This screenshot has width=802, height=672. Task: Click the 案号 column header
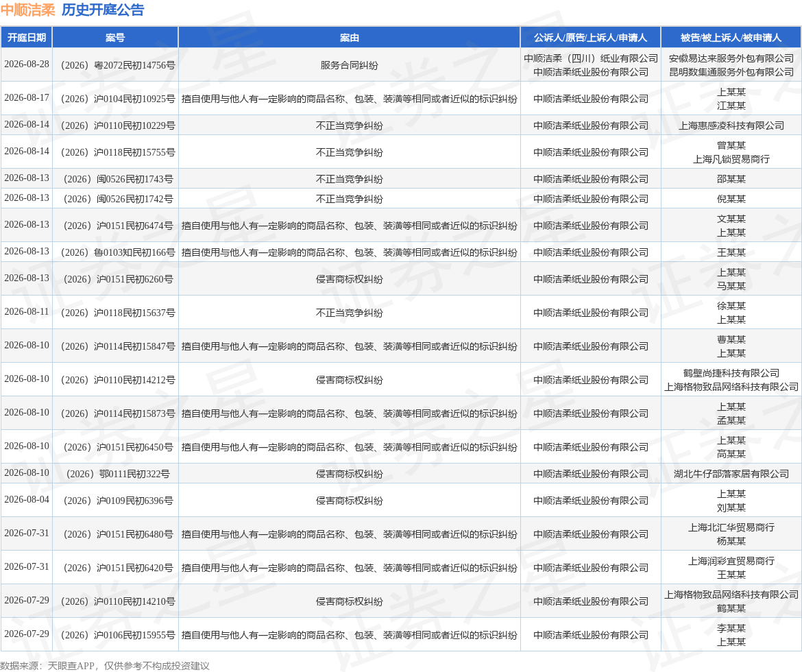(115, 38)
